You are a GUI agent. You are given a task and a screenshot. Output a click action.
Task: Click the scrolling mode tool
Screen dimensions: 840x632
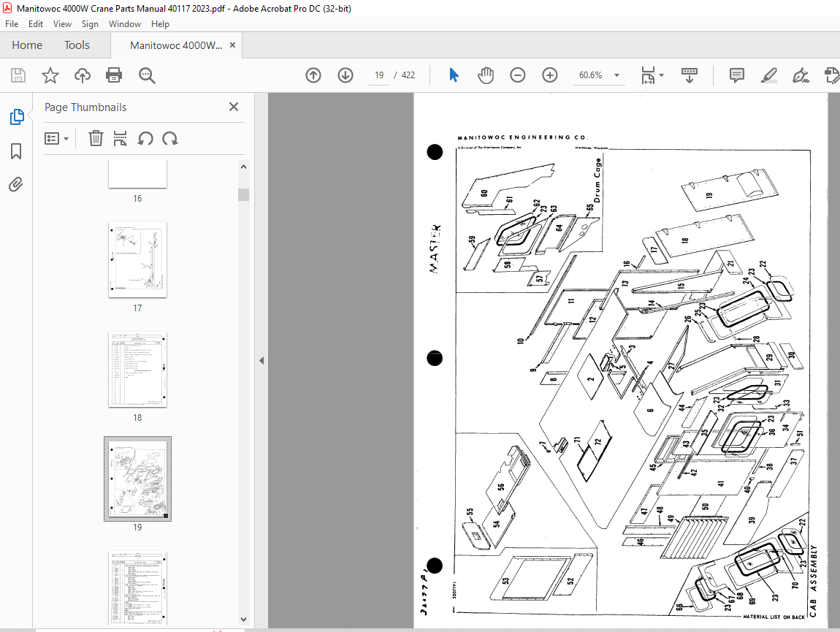pos(689,75)
